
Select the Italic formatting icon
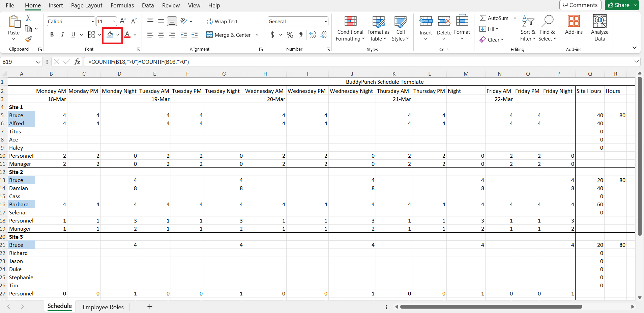[62, 34]
